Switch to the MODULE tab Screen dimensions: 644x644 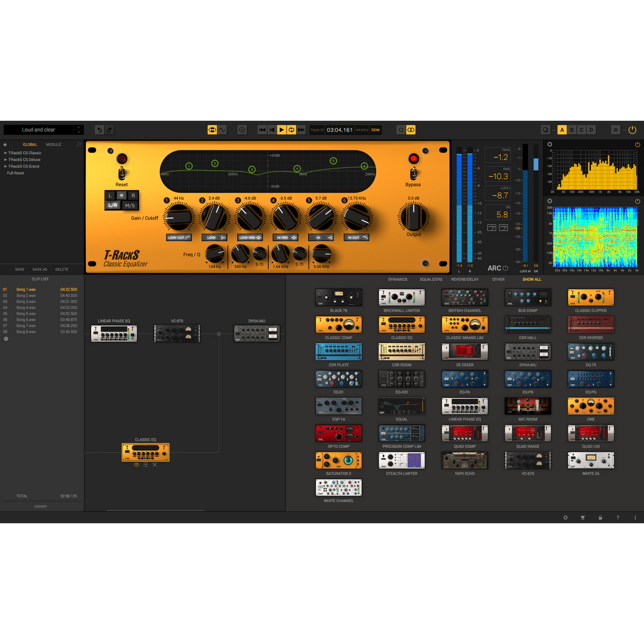tap(54, 144)
